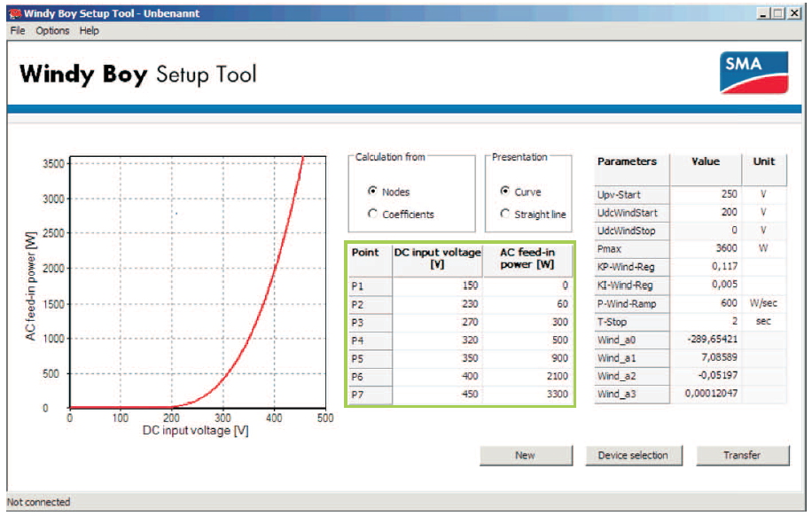Open the File menu
Viewport: 812px width, 516px height.
point(18,30)
